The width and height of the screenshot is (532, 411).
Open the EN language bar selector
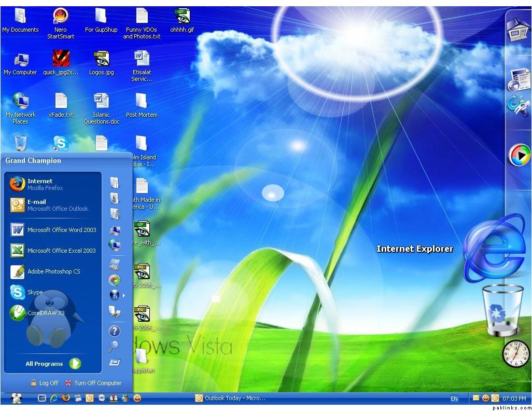click(454, 399)
